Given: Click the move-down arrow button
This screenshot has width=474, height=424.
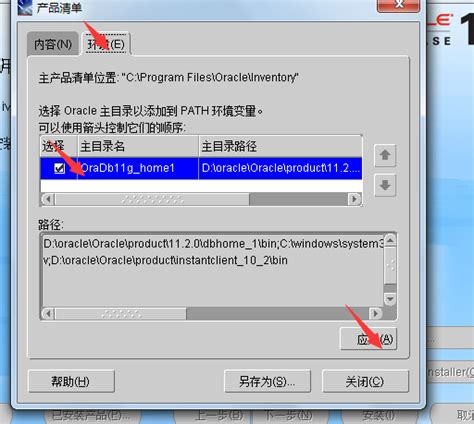Looking at the screenshot, I should pyautogui.click(x=385, y=185).
